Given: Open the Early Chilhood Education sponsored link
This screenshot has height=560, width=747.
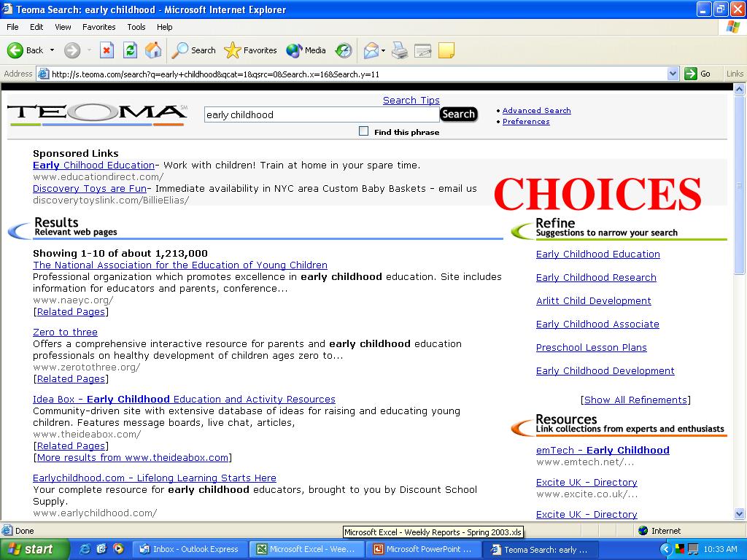Looking at the screenshot, I should (x=94, y=166).
